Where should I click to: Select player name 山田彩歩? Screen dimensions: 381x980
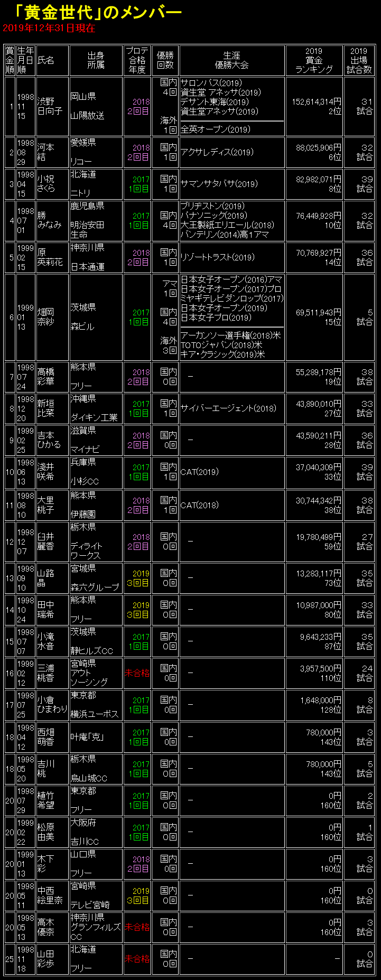46,959
